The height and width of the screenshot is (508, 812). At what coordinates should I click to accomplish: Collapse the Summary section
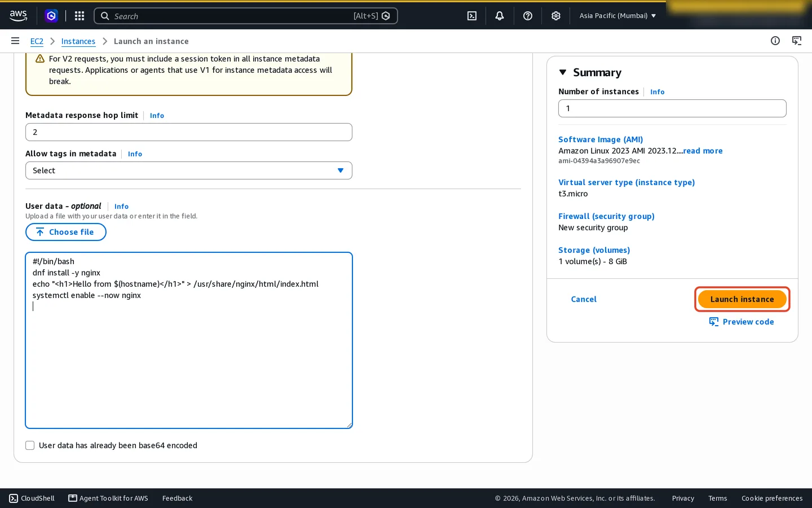pos(563,72)
